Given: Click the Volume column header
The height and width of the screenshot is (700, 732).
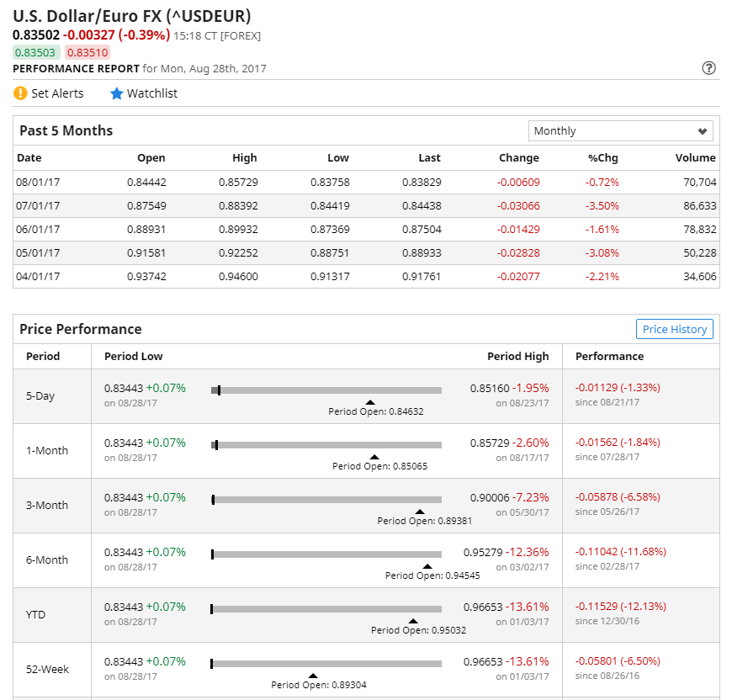Looking at the screenshot, I should click(x=695, y=157).
